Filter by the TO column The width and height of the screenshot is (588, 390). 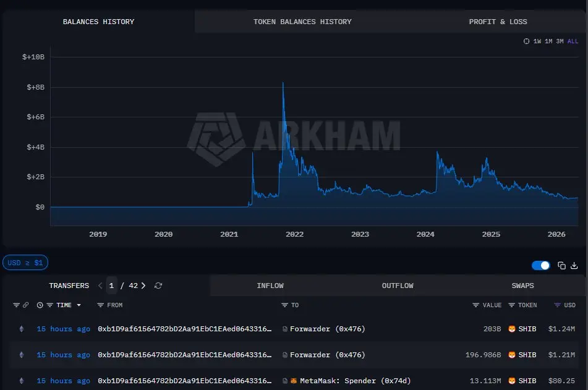[x=284, y=305]
